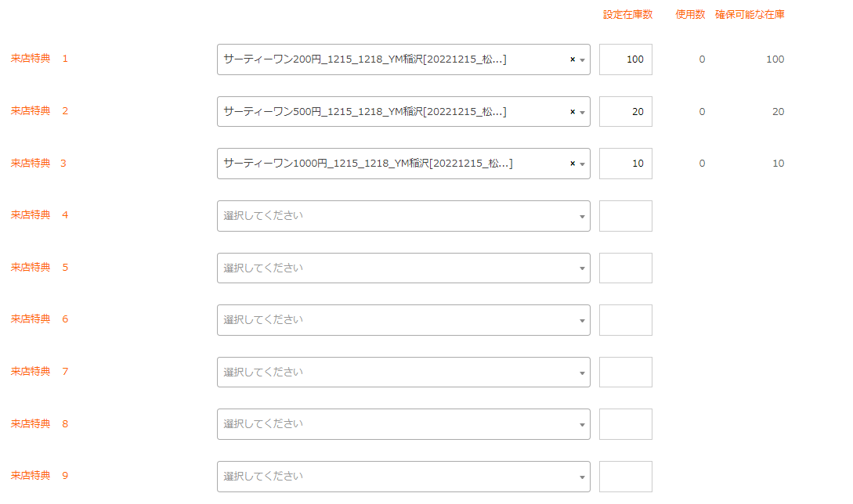The height and width of the screenshot is (504, 853).
Task: Expand the 来店特典 9 selection dropdown
Action: tap(403, 476)
